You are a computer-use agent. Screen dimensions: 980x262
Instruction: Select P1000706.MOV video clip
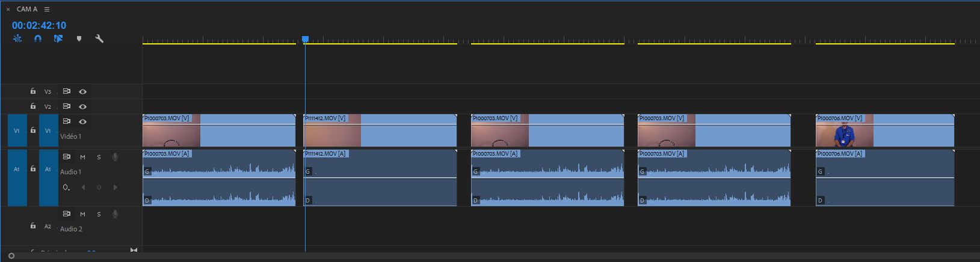(885, 130)
